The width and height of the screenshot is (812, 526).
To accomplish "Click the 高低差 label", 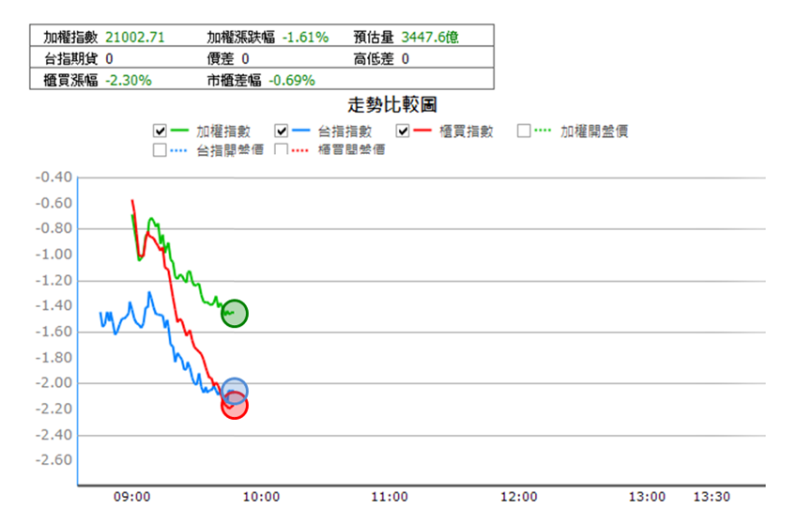I will tap(374, 58).
